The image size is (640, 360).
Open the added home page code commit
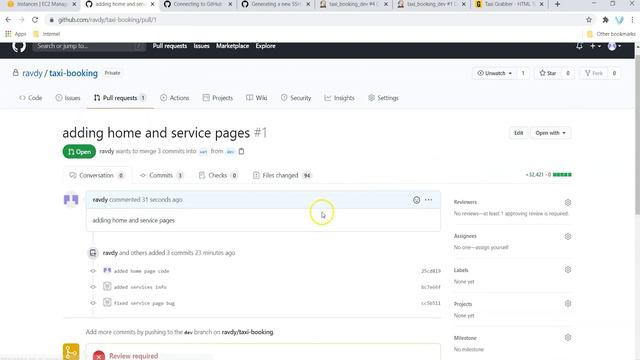click(x=141, y=271)
